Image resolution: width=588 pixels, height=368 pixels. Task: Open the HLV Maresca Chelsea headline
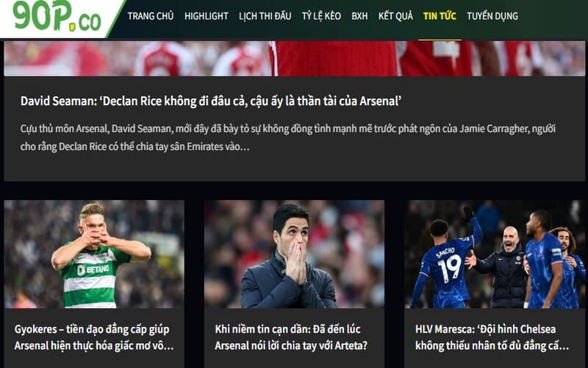[x=492, y=337]
